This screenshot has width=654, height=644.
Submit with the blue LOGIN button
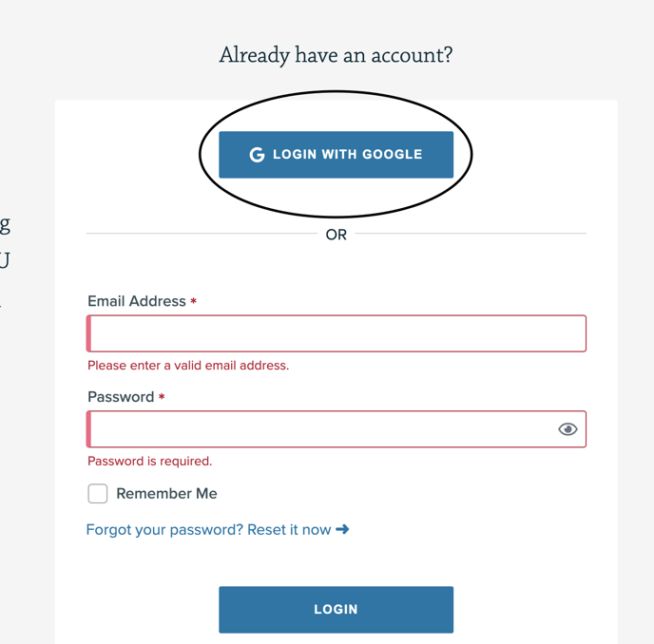(336, 610)
